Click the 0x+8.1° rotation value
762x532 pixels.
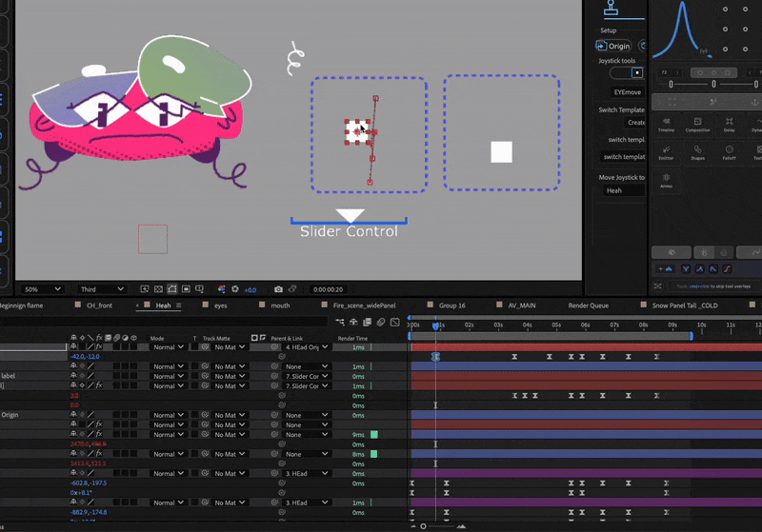(x=81, y=493)
